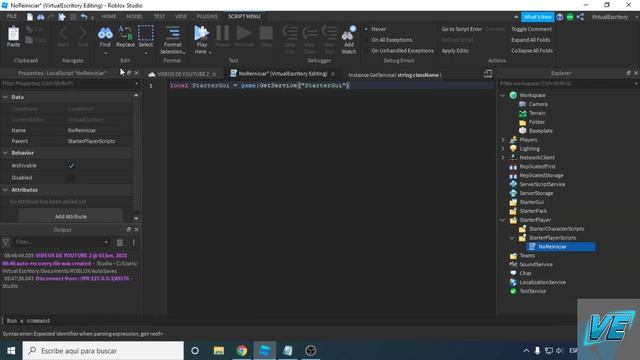Toggle the Disabled property checkbox
This screenshot has width=640, height=360.
[x=71, y=178]
